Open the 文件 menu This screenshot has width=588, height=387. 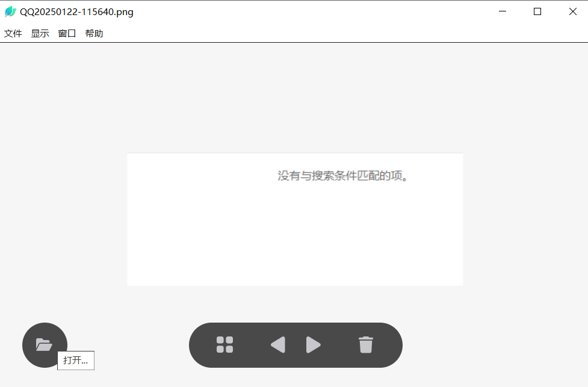coord(13,33)
